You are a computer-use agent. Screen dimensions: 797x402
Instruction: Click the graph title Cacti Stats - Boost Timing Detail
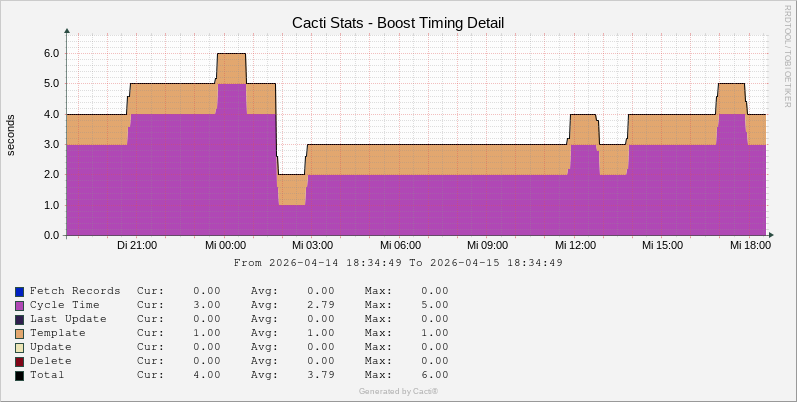click(x=398, y=22)
